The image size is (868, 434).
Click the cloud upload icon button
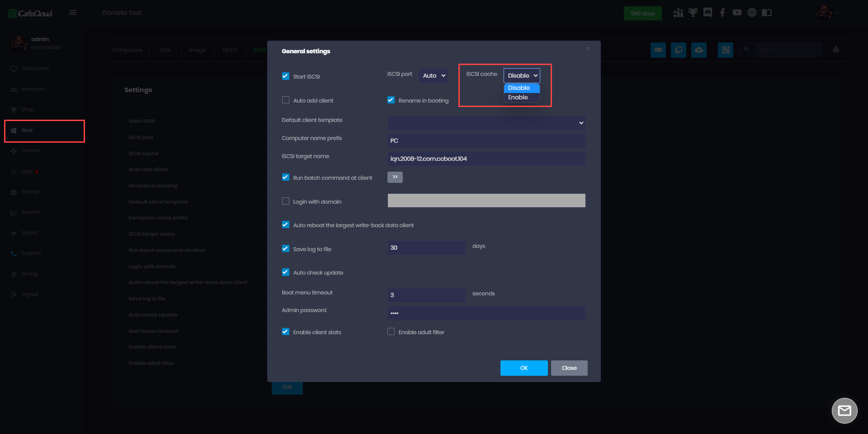(698, 50)
